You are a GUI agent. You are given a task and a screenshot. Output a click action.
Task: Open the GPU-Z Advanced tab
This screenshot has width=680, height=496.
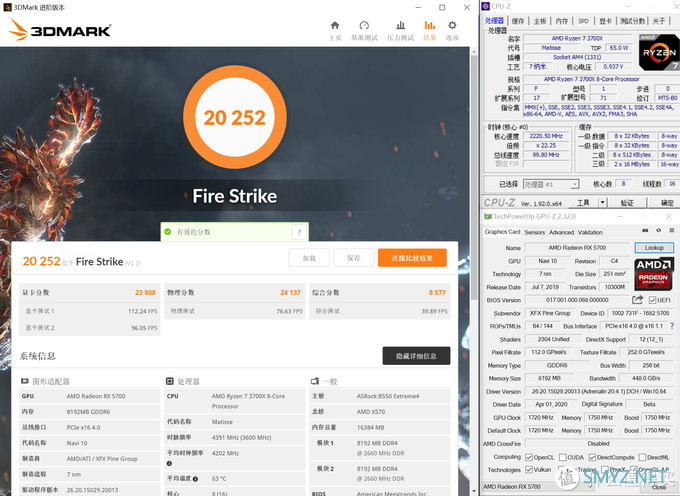pos(561,232)
